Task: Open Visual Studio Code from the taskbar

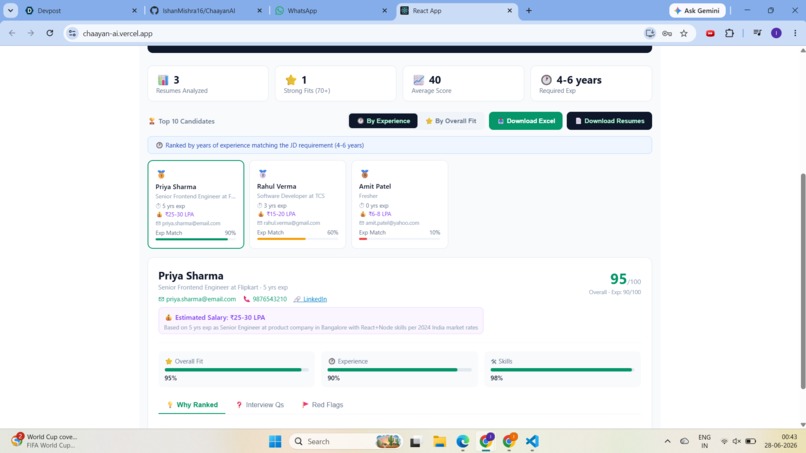Action: point(532,441)
